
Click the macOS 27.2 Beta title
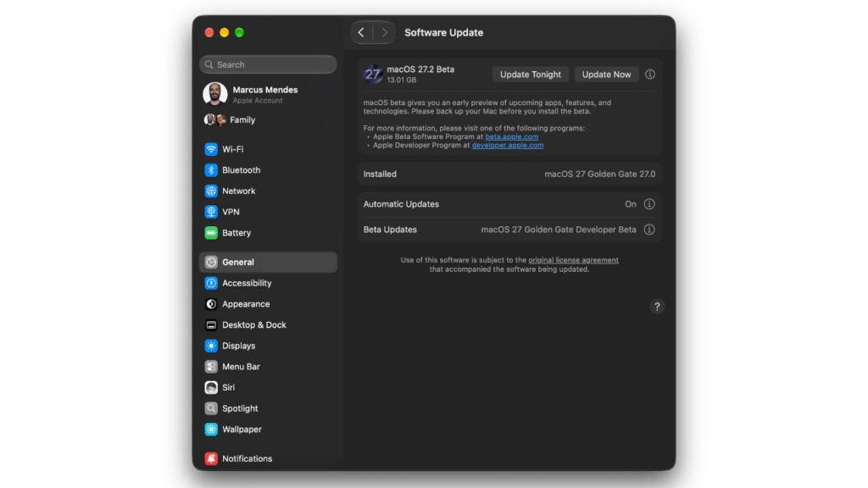pos(420,69)
